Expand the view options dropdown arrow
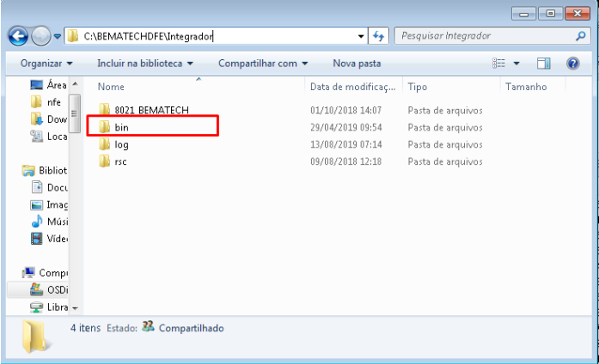599x364 pixels. coord(516,64)
